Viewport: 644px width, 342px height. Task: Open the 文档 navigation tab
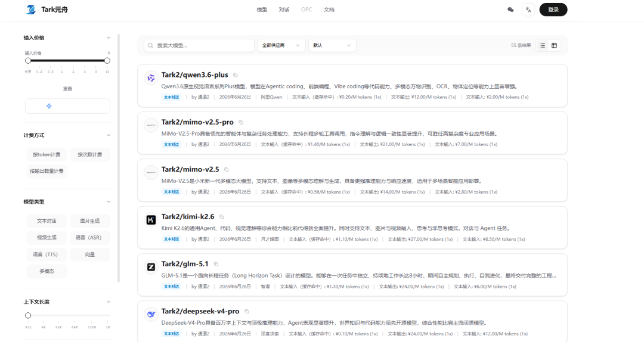[x=329, y=10]
